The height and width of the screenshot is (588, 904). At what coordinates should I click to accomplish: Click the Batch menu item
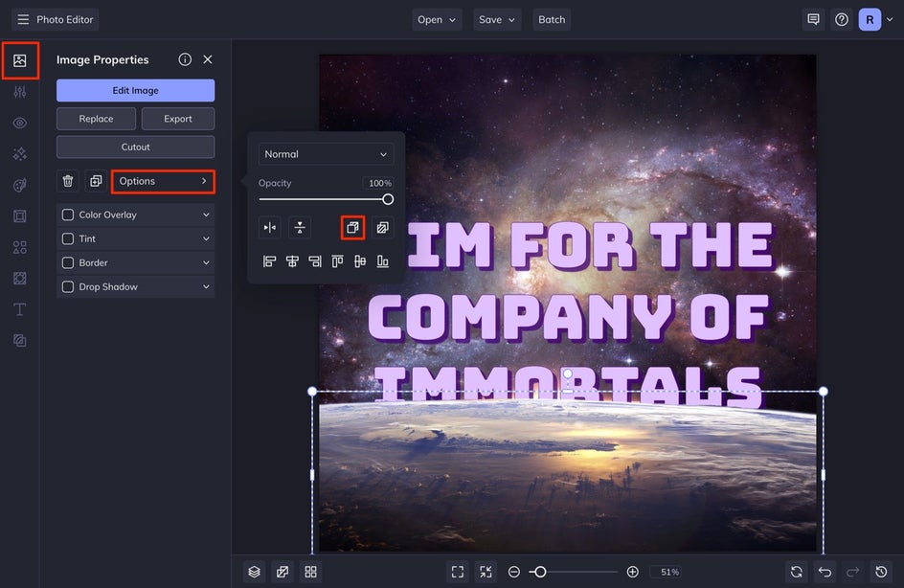click(x=552, y=19)
